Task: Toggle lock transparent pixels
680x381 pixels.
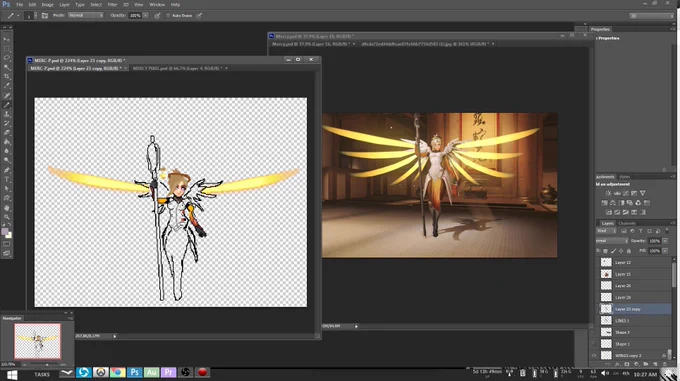Action: tap(605, 251)
